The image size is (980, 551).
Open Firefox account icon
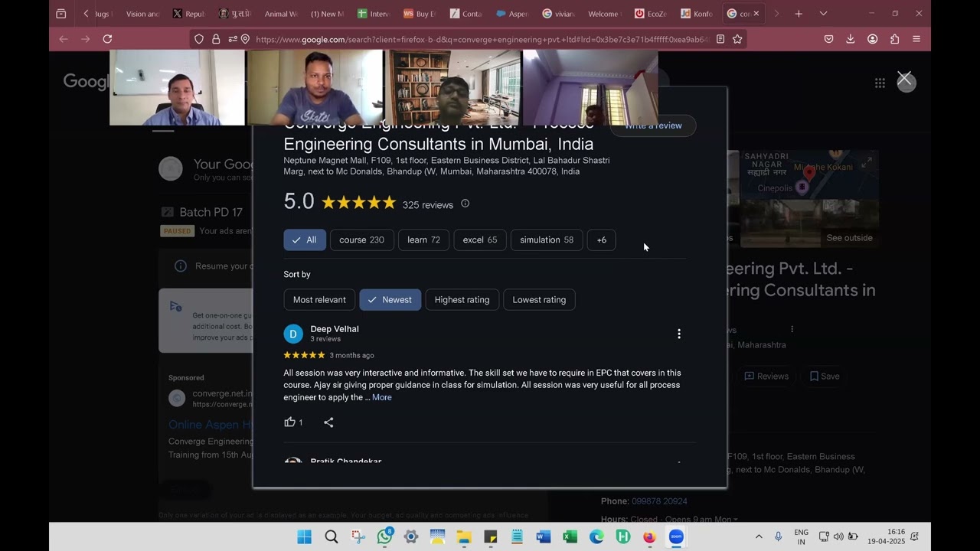(x=873, y=39)
